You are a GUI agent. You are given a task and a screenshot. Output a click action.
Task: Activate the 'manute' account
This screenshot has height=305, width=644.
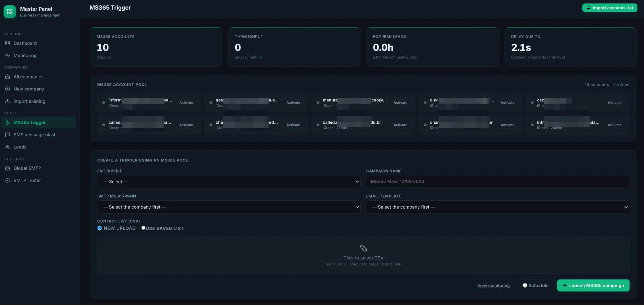(x=400, y=103)
